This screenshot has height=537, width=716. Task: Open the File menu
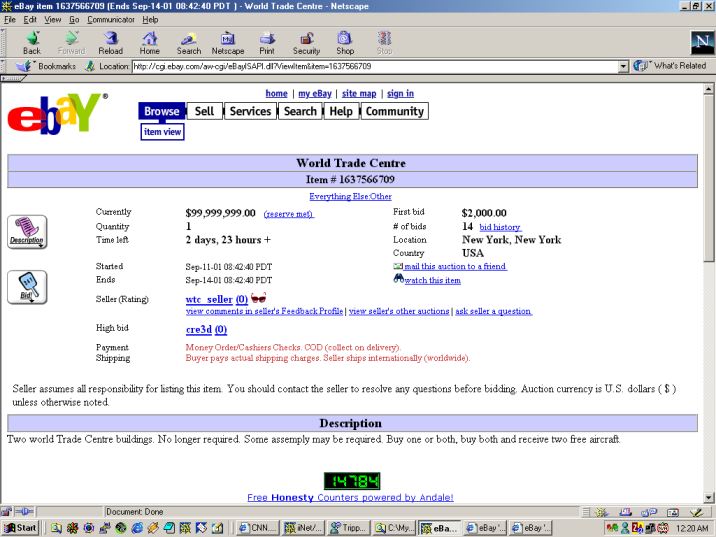coord(10,20)
